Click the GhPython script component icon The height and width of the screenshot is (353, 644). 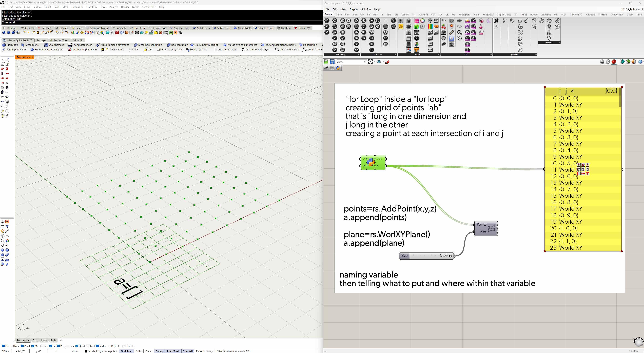point(371,162)
